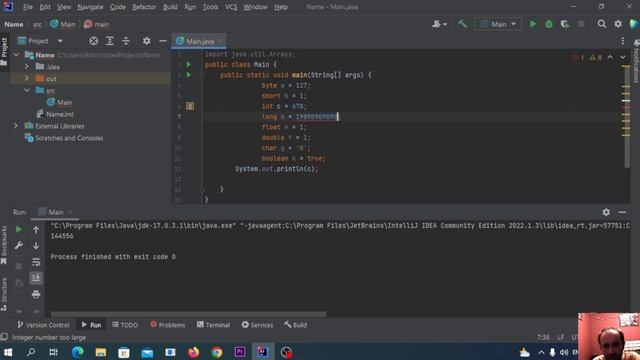Screen dimensions: 640x360
Task: Select opened file locator icon in Project panel
Action: click(x=93, y=41)
